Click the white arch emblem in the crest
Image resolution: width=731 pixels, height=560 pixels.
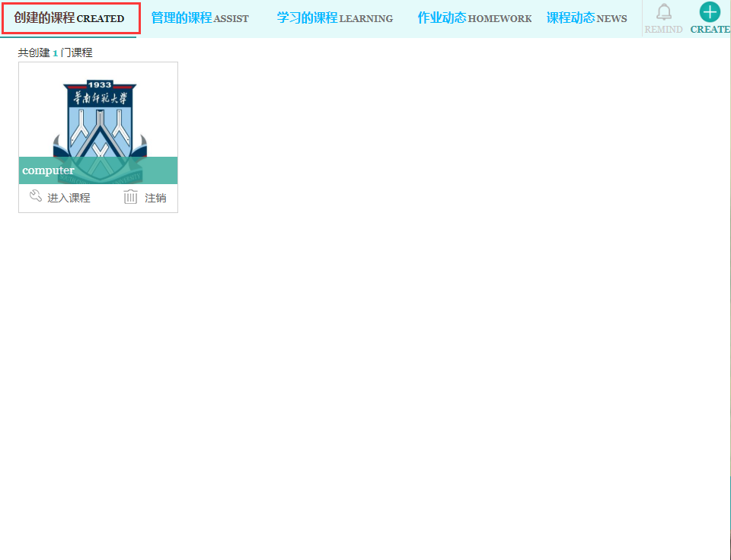99,133
